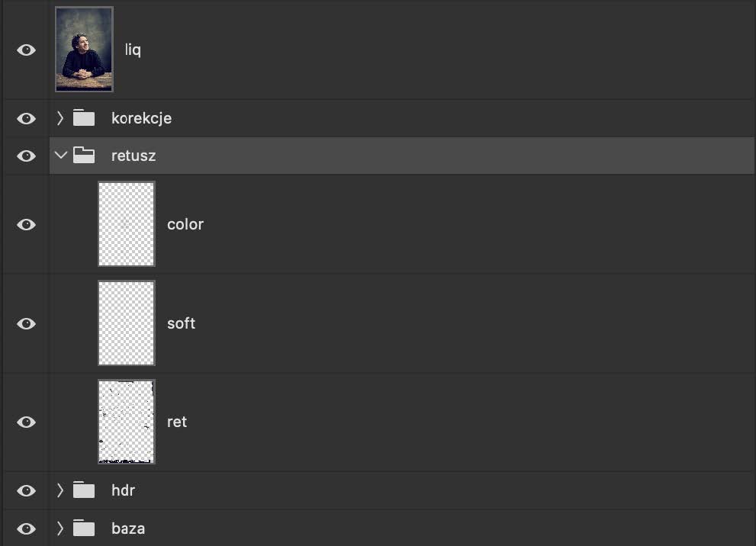Toggle visibility of the korekcje group

point(25,118)
